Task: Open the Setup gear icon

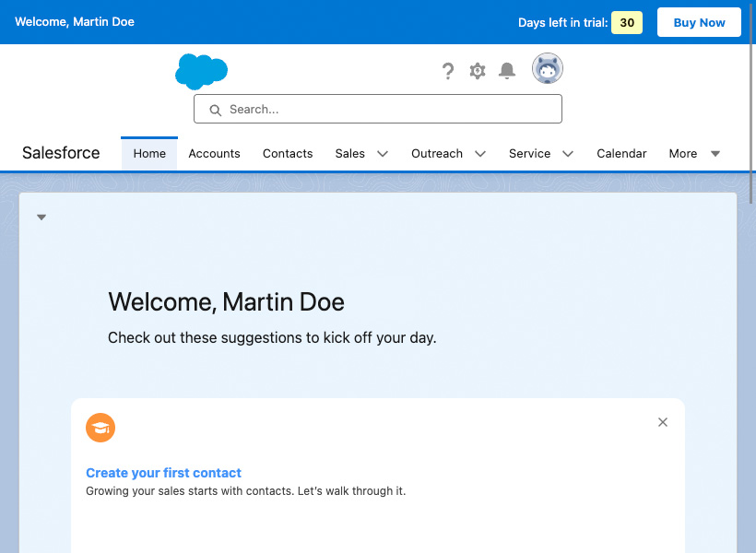Action: (x=478, y=71)
